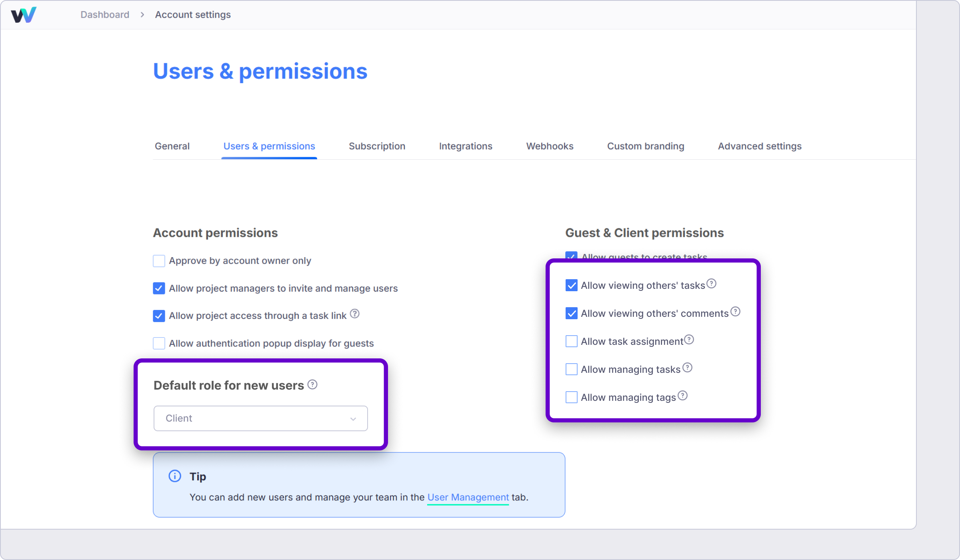Click help icon beside task link option
Screen dimensions: 960x560
(354, 314)
